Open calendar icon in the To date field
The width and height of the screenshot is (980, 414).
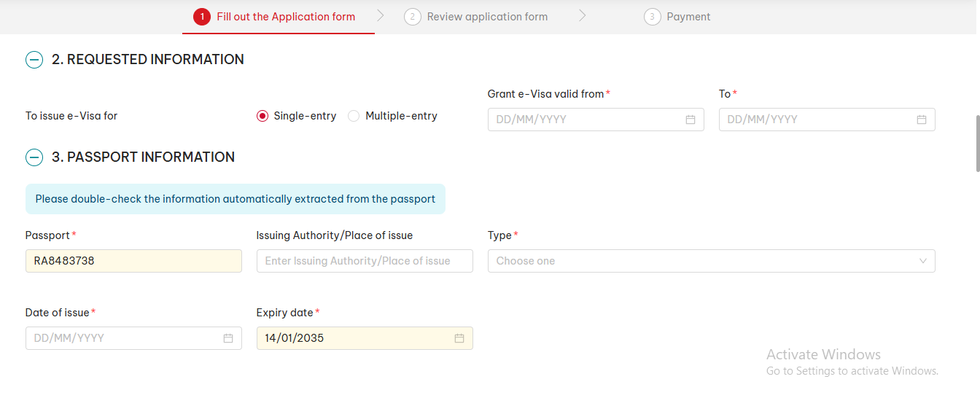[x=921, y=120]
